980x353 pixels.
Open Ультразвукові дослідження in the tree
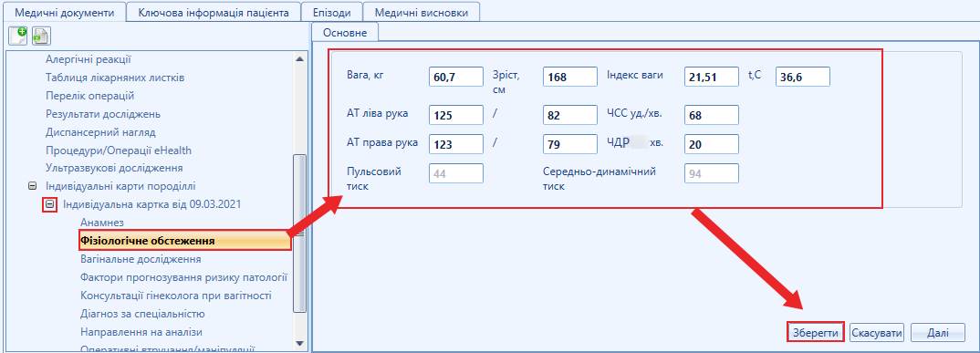click(114, 168)
